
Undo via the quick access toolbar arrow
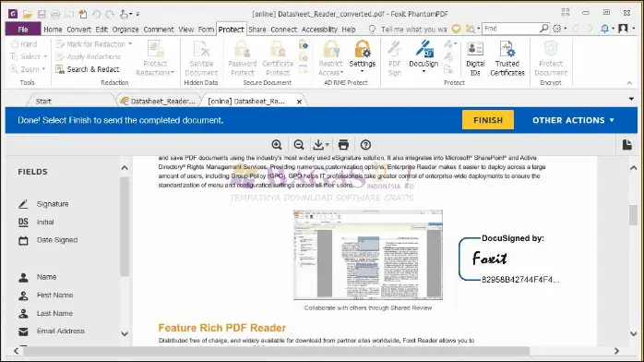coord(96,15)
